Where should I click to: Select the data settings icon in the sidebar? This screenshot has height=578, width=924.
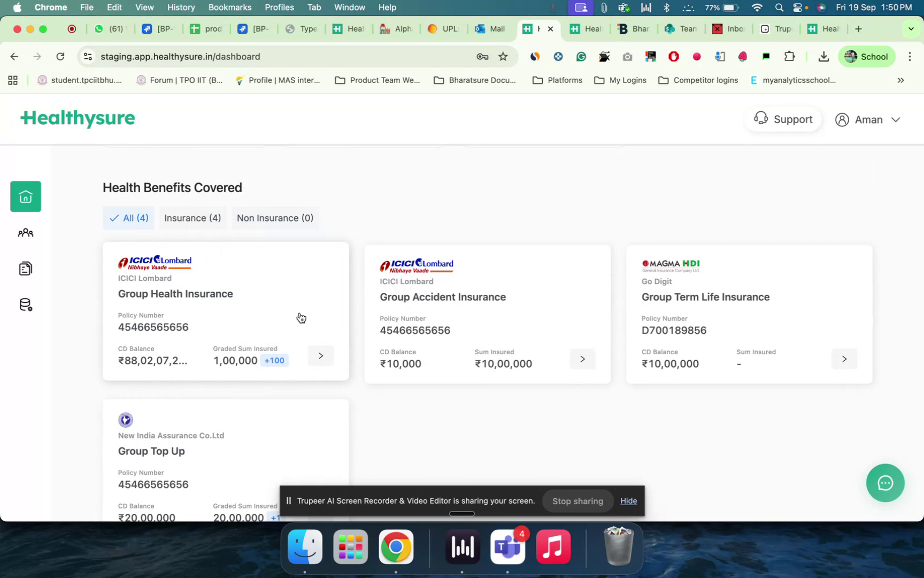pyautogui.click(x=25, y=305)
